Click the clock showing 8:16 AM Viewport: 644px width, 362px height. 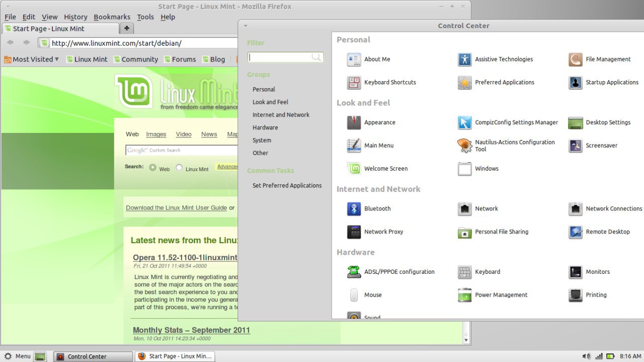(631, 356)
